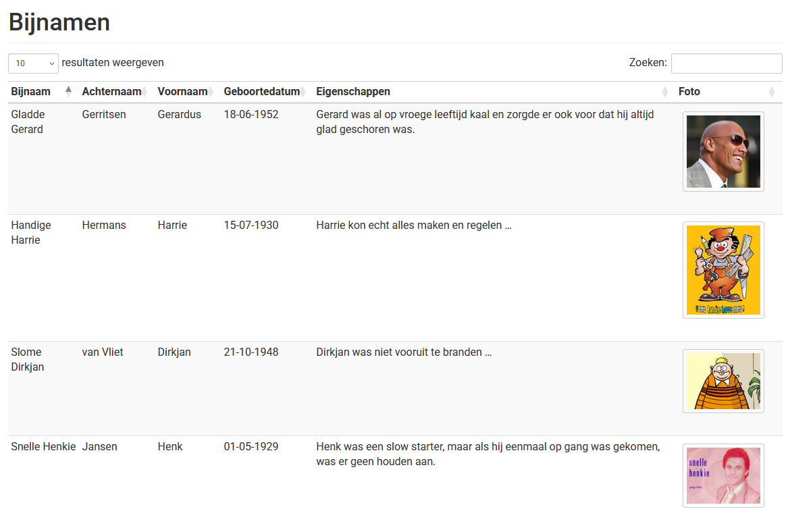This screenshot has width=788, height=532.
Task: Click the sort arrow icon beside Bijnaam
Action: coord(68,92)
